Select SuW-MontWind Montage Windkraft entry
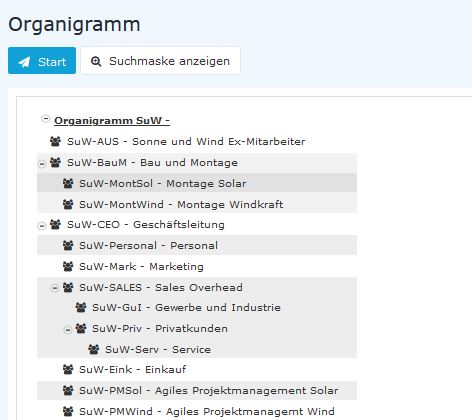 pos(197,204)
